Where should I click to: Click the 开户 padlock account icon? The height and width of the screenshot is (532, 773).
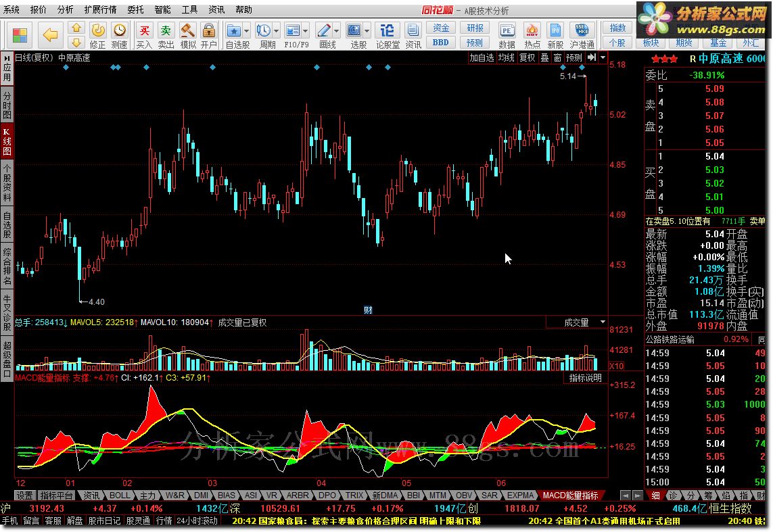click(209, 35)
